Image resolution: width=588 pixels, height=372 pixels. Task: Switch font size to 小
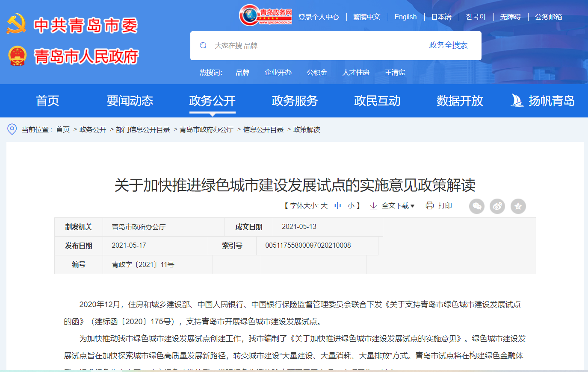(352, 205)
